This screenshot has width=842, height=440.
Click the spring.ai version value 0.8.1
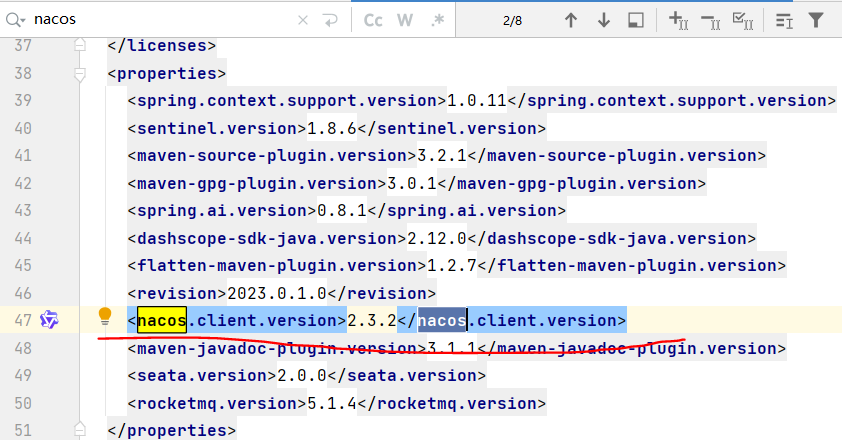tap(342, 211)
